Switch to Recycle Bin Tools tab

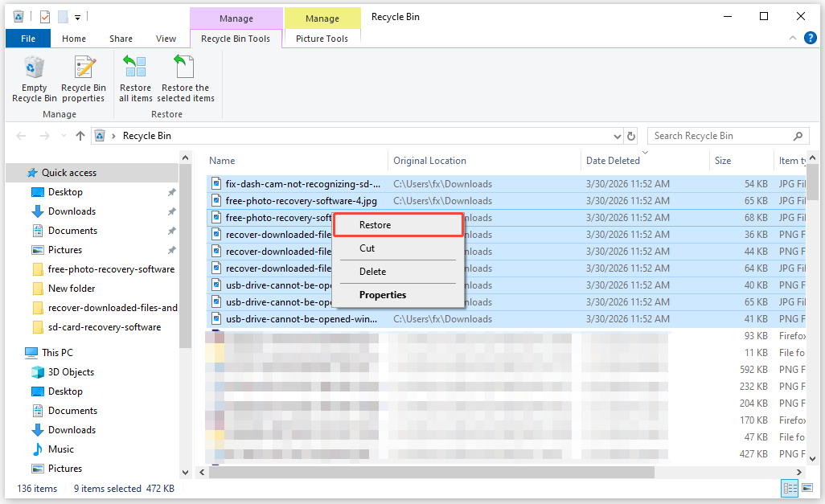click(x=235, y=39)
